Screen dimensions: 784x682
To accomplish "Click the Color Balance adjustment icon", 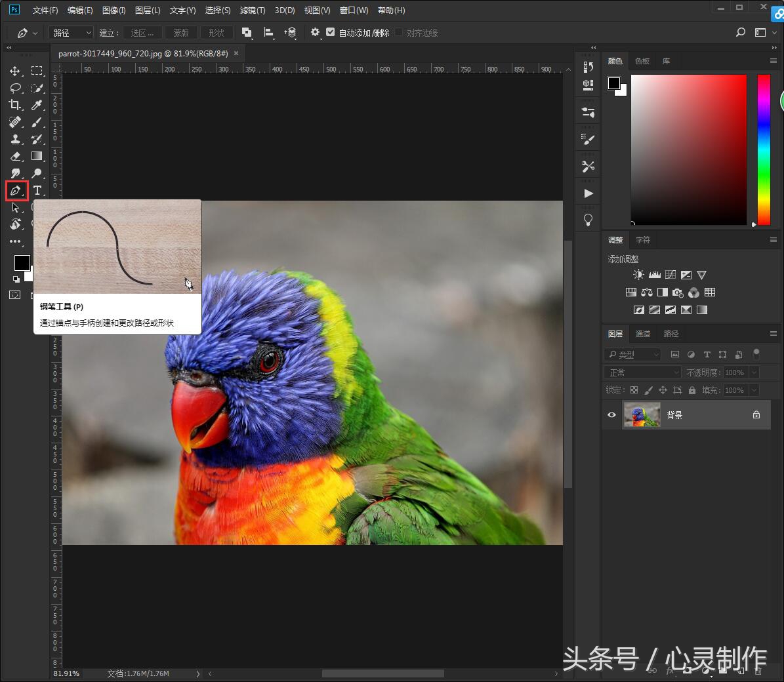I will point(647,292).
